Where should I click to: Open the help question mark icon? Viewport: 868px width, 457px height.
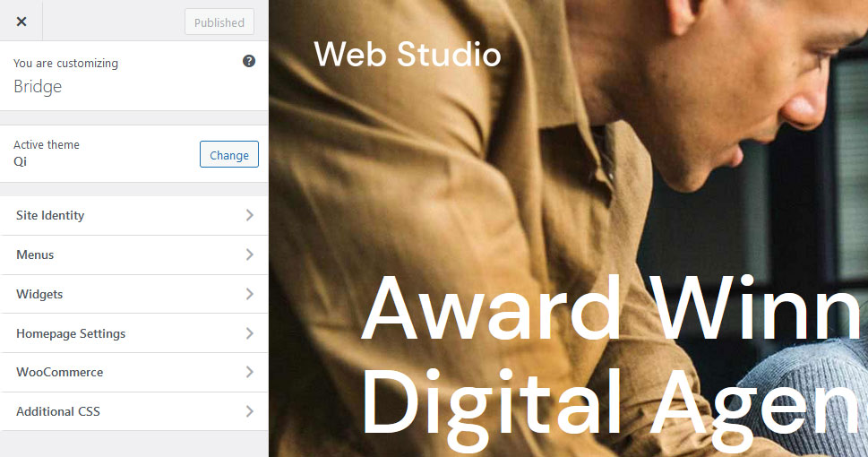pos(249,61)
